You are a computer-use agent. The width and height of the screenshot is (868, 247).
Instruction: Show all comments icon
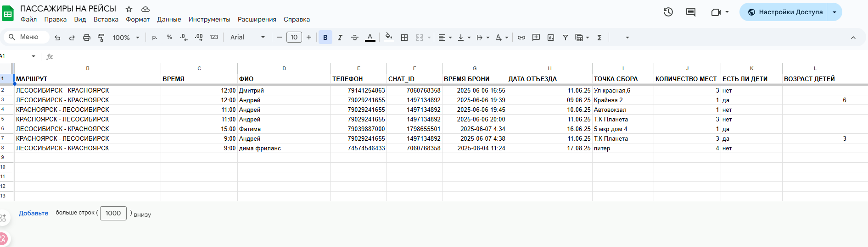click(691, 12)
